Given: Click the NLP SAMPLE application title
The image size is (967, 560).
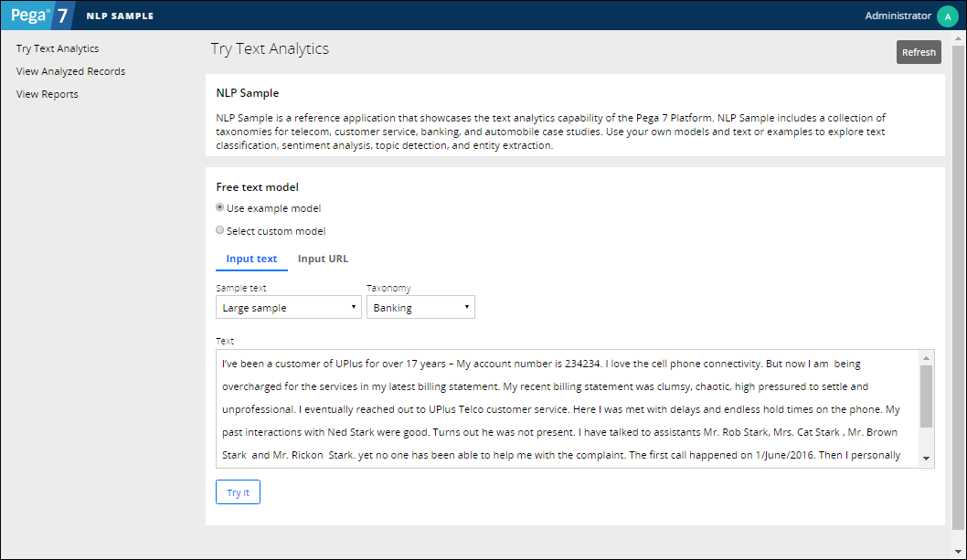Looking at the screenshot, I should [x=121, y=16].
